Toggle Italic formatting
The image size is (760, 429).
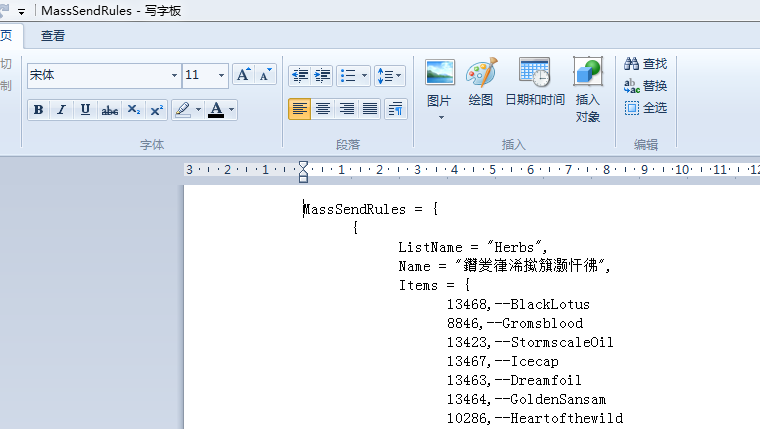tap(62, 110)
